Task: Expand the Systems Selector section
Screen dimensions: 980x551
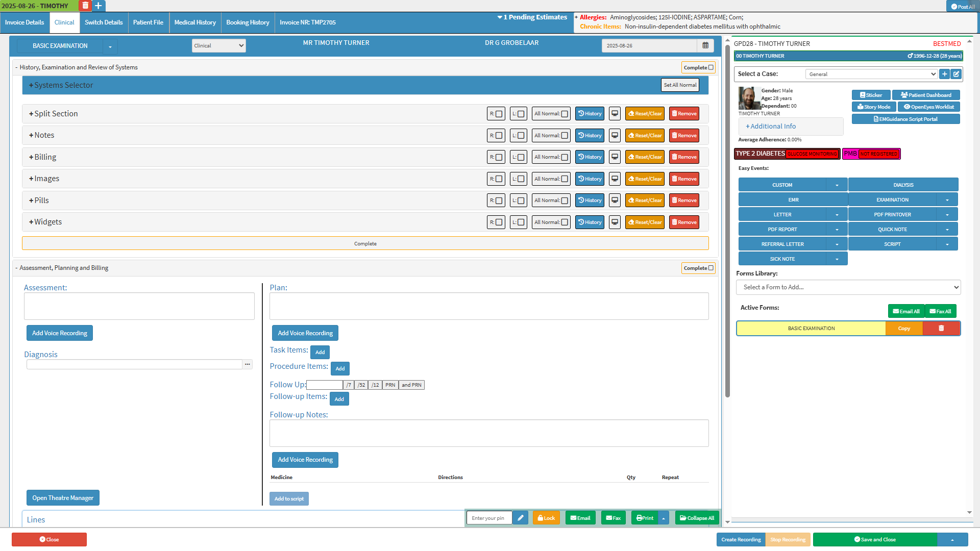Action: [61, 85]
